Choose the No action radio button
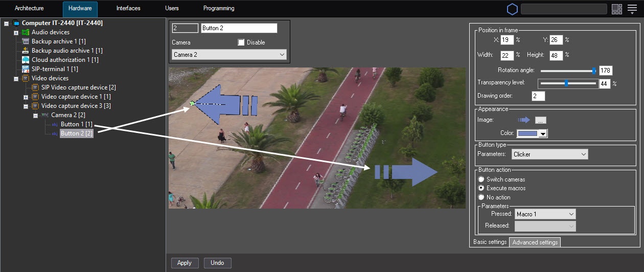 481,197
